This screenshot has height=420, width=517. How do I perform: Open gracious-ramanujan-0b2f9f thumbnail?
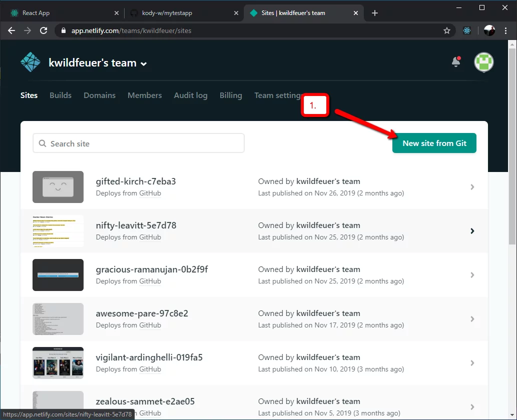[58, 274]
